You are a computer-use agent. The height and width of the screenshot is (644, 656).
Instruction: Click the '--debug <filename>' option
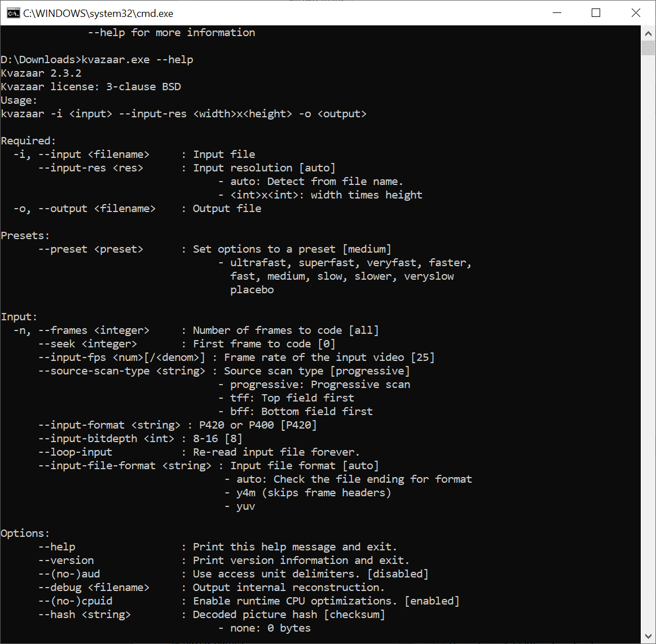[x=94, y=588]
